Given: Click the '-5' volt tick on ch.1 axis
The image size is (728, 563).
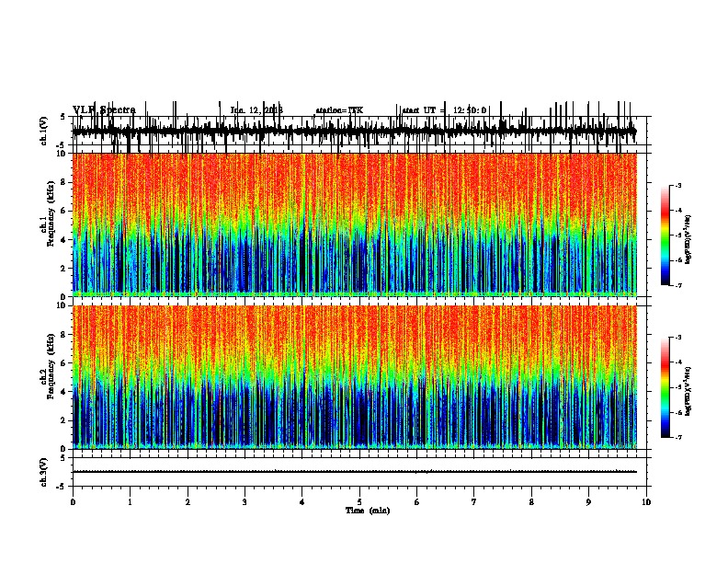Looking at the screenshot, I should pos(62,146).
